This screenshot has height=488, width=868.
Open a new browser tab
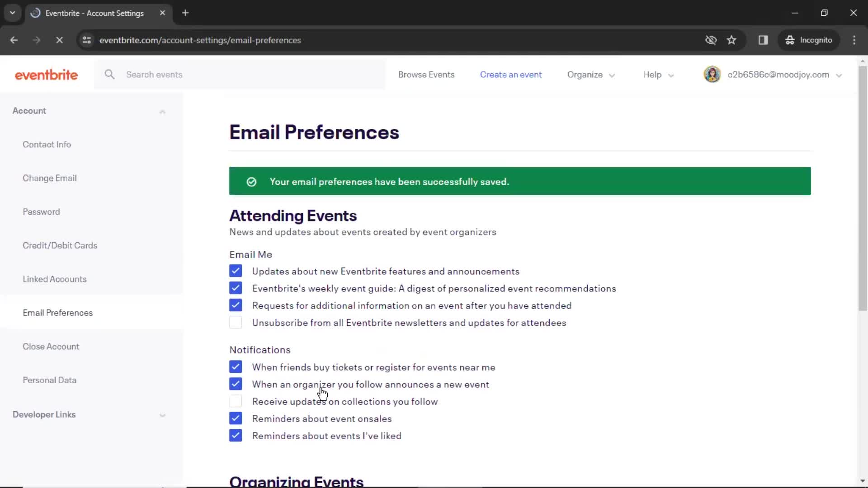pyautogui.click(x=185, y=13)
